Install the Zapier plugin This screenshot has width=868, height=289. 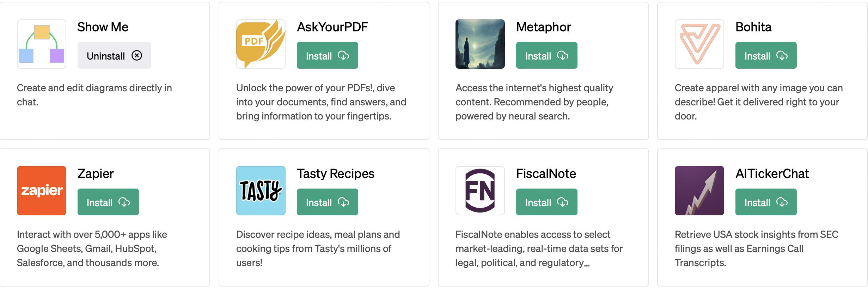pos(108,202)
